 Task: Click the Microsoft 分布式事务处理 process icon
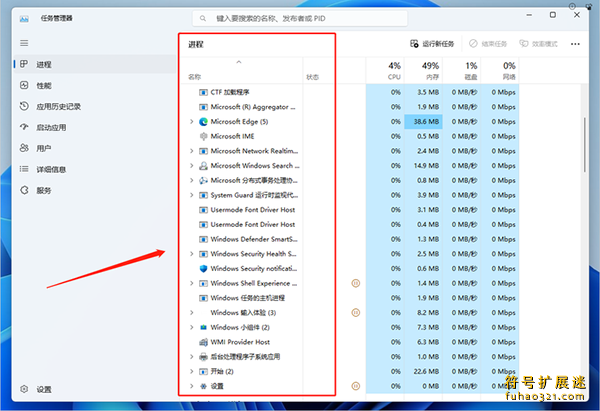(203, 180)
